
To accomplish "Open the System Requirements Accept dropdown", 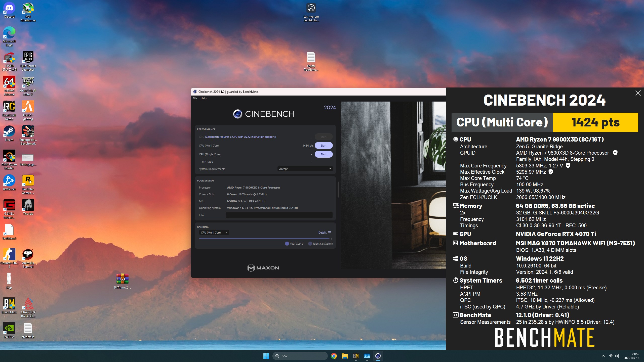I will coord(305,169).
